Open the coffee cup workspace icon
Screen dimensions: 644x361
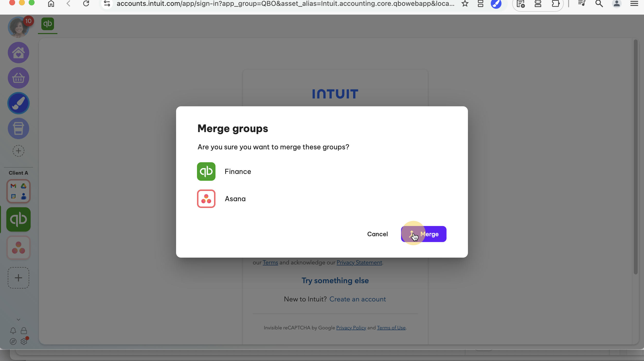pos(18,128)
